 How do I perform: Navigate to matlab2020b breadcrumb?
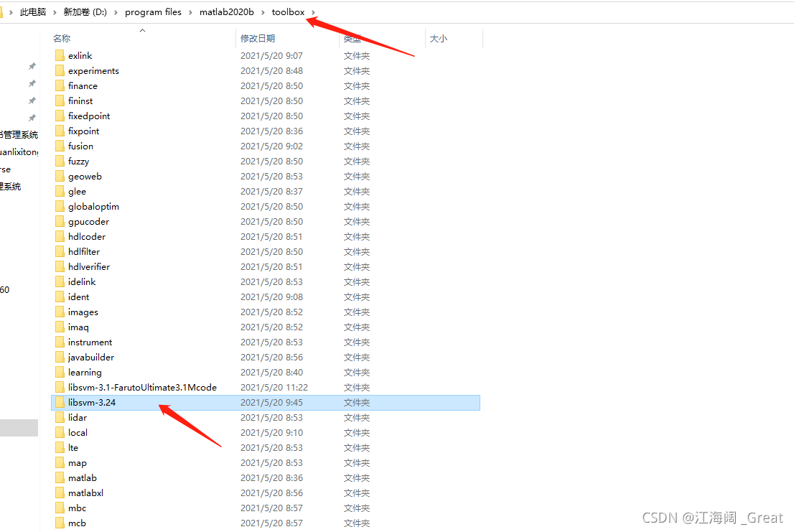tap(227, 12)
